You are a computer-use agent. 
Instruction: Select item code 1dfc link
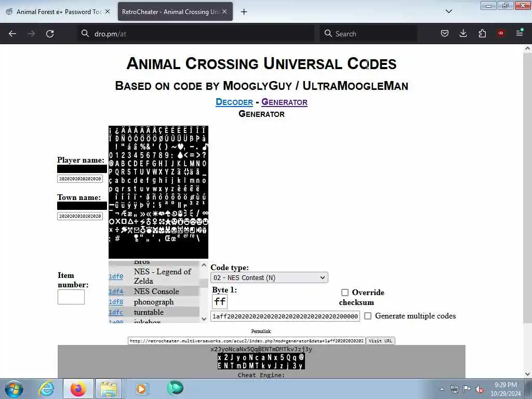click(116, 312)
